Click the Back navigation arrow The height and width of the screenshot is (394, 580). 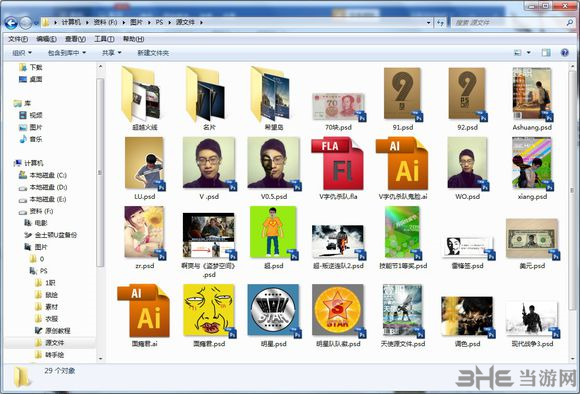coord(11,23)
